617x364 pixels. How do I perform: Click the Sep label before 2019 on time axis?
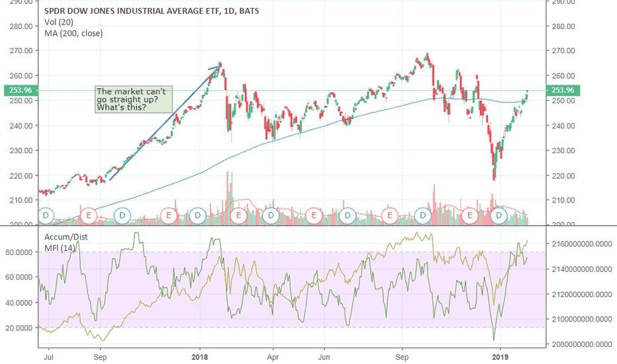402,357
